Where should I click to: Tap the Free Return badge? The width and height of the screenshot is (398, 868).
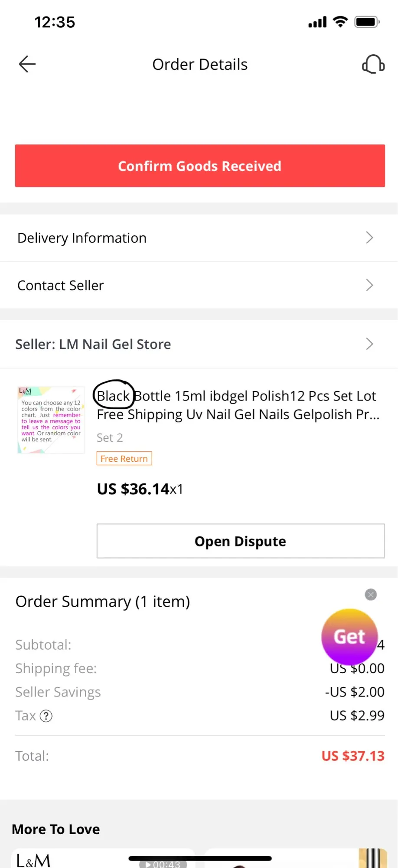tap(124, 459)
